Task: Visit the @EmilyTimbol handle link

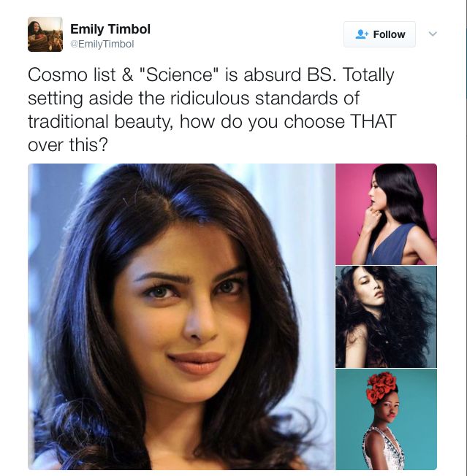Action: tap(102, 44)
